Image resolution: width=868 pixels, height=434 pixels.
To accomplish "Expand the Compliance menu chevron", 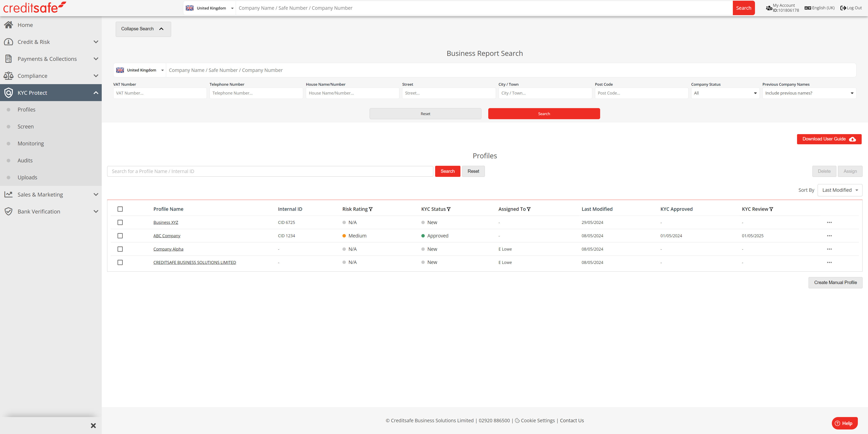I will click(x=96, y=76).
